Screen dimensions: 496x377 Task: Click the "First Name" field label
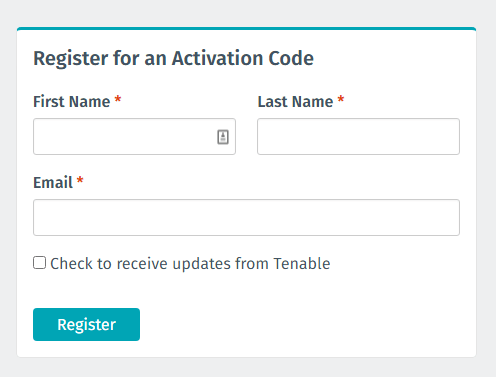72,101
